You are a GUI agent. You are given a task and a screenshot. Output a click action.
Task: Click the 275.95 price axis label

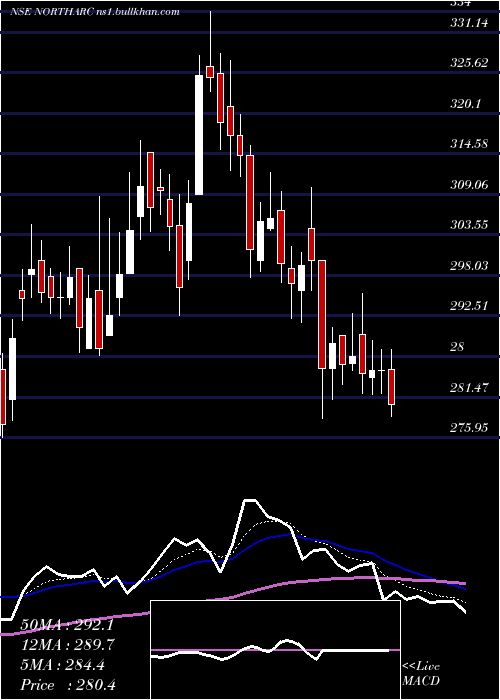469,428
